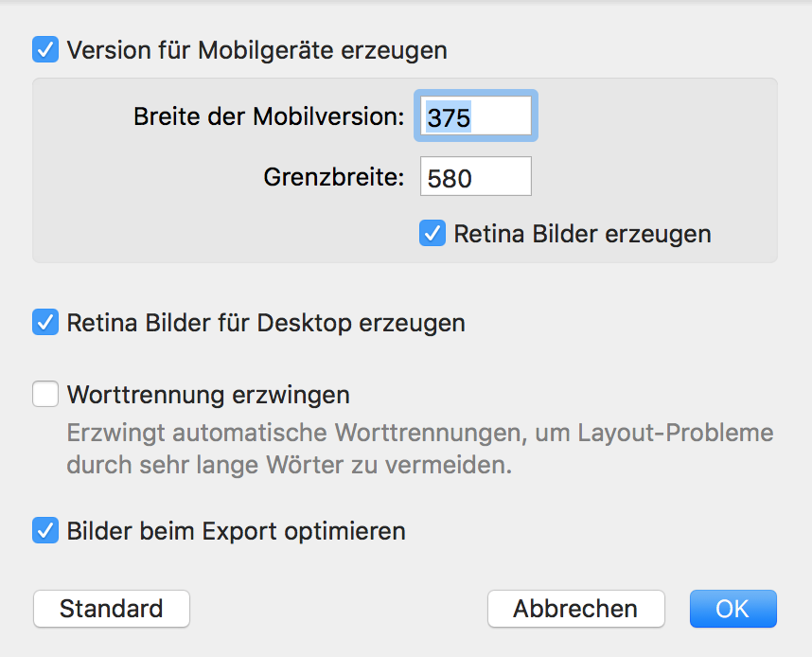Viewport: 812px width, 657px height.
Task: Uncheck the Version für Mobilgeräte erzeugen checkbox
Action: point(45,49)
